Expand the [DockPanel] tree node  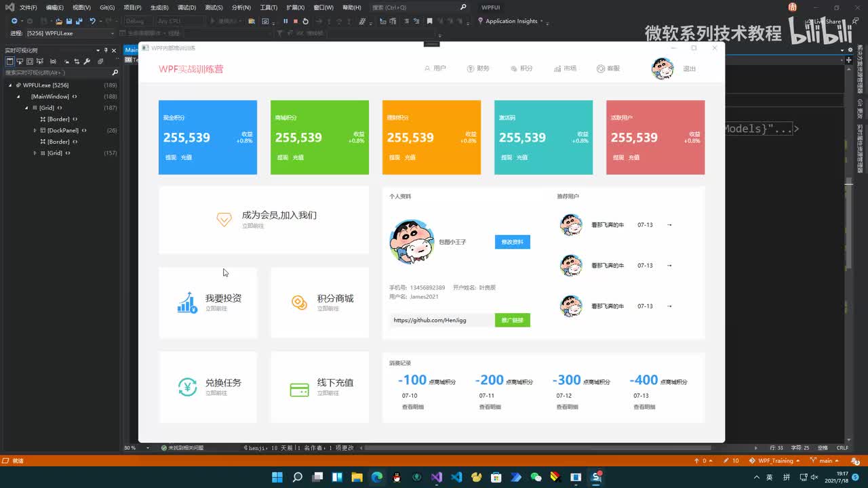click(x=35, y=130)
